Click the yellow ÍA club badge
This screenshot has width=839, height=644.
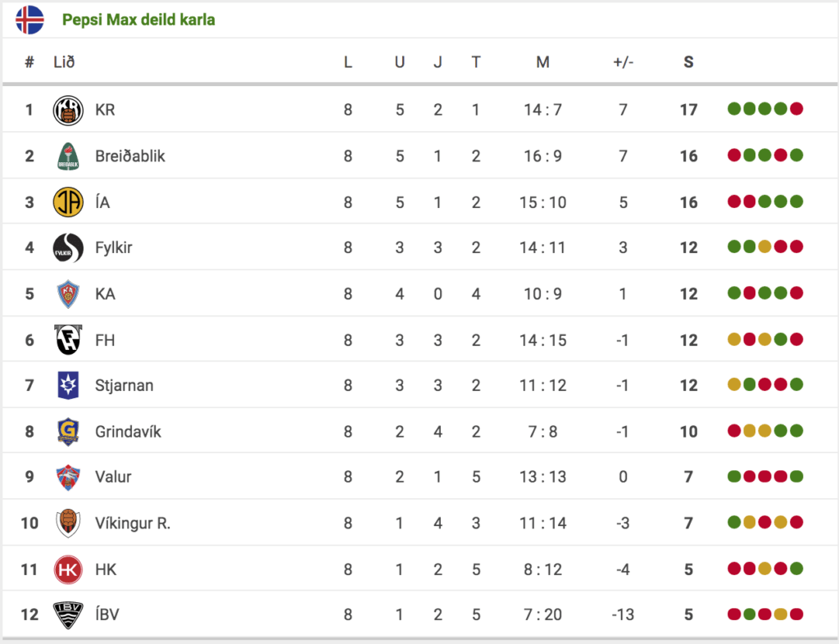(x=68, y=202)
